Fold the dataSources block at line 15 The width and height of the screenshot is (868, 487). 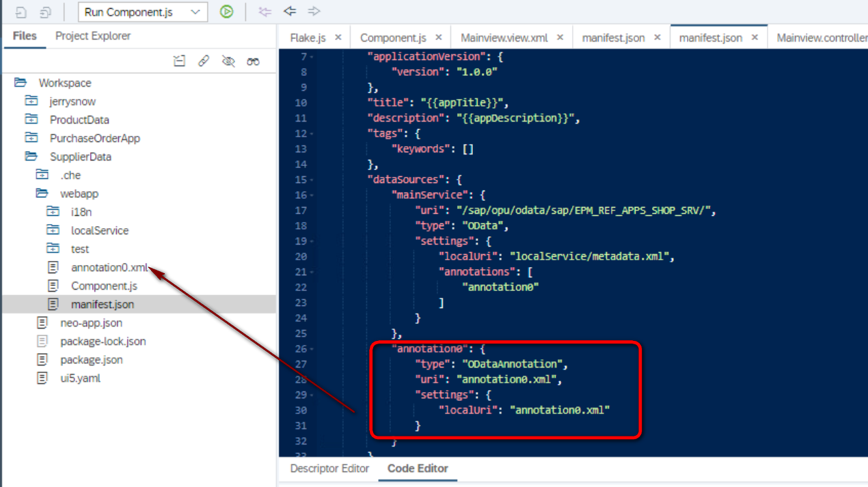(x=312, y=180)
